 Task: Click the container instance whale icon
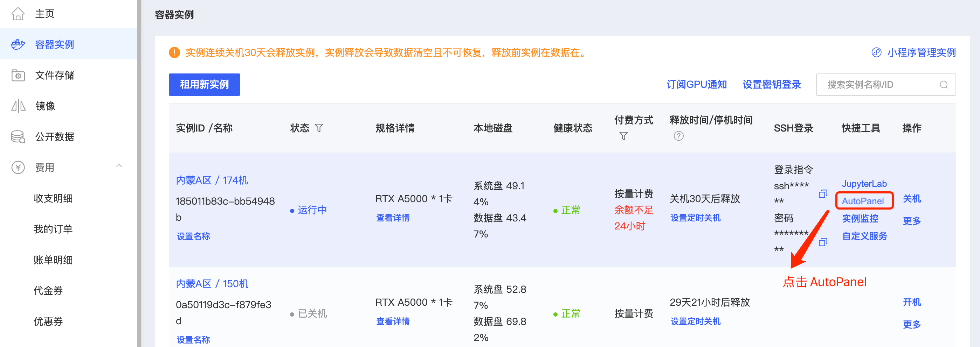pyautogui.click(x=18, y=44)
